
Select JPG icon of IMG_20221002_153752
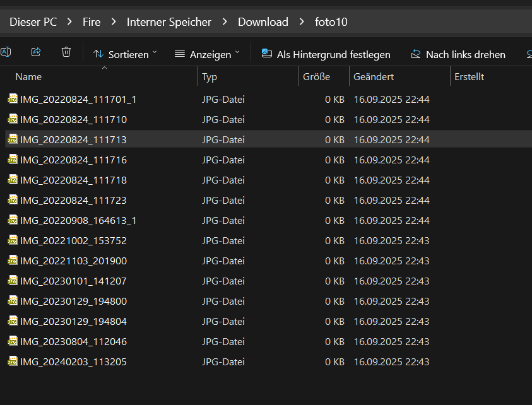pos(13,240)
